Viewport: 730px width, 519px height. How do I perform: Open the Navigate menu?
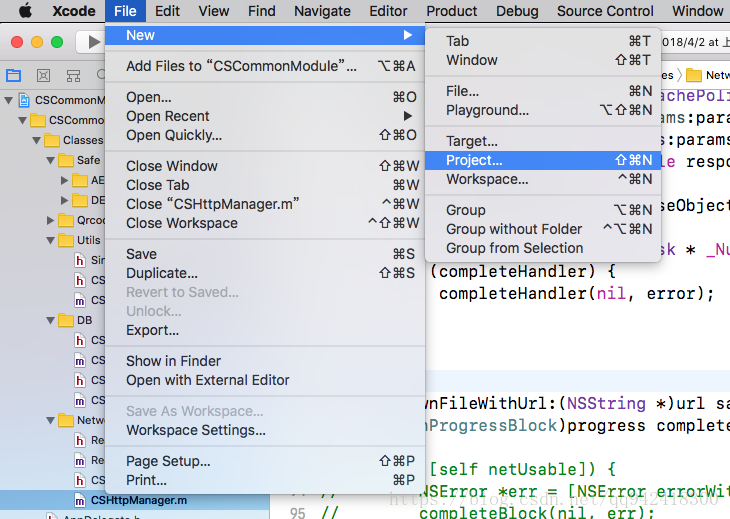coord(322,11)
